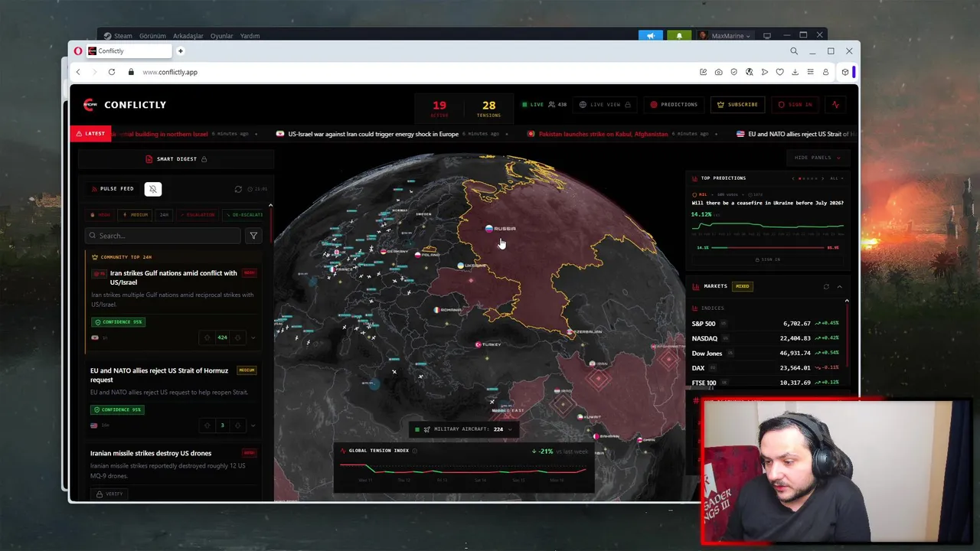Click the send-flow arrow icon in the address bar
Screen dimensions: 980x551
click(x=764, y=72)
